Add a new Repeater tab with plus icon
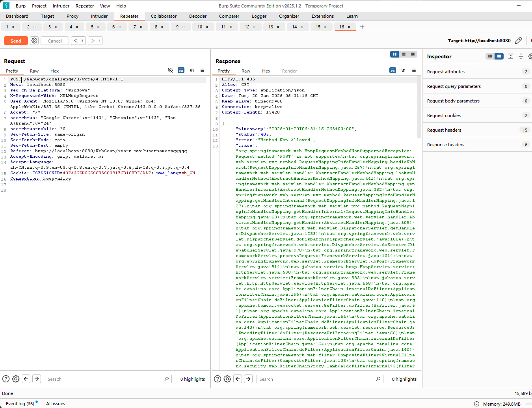 362,27
